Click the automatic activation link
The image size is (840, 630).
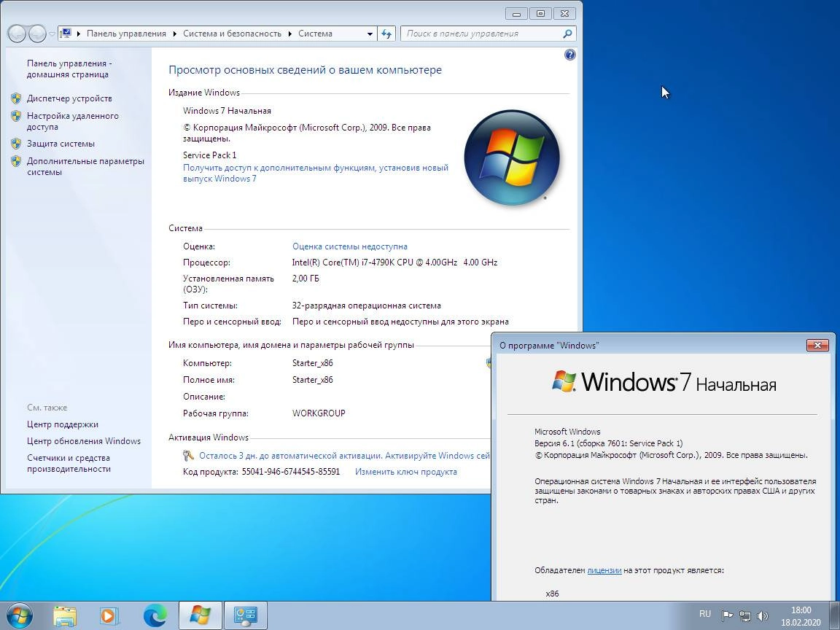point(344,456)
